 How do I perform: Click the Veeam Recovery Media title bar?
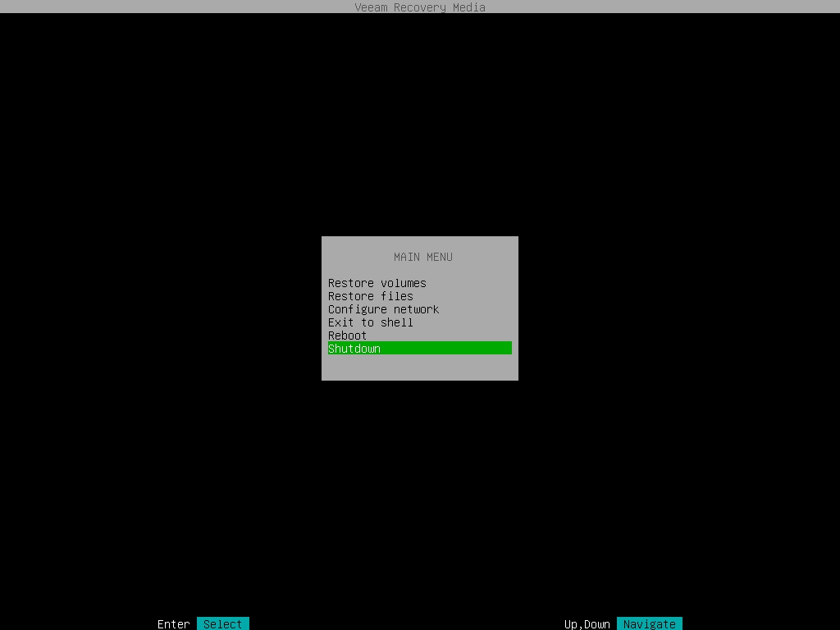[420, 7]
